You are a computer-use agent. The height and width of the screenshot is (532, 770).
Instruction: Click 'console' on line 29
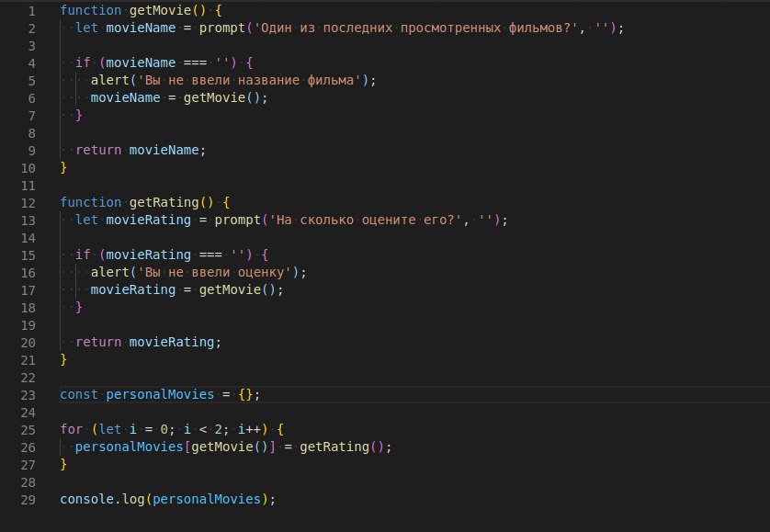[x=87, y=499]
